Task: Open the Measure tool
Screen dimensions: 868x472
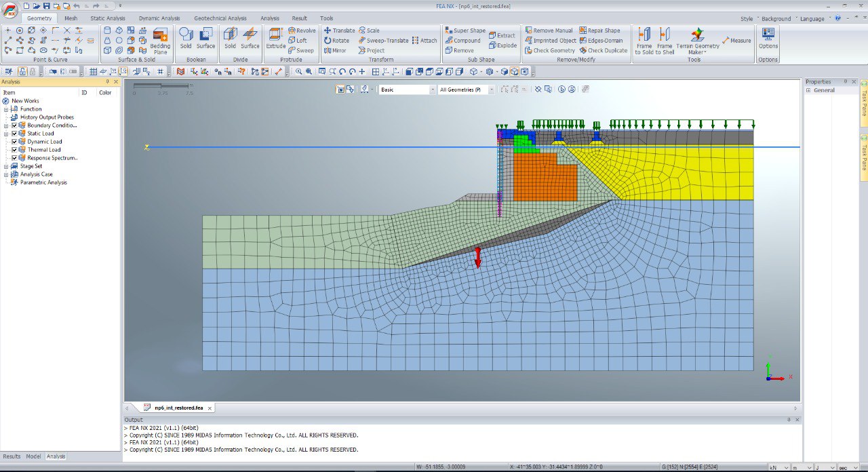Action: point(736,41)
